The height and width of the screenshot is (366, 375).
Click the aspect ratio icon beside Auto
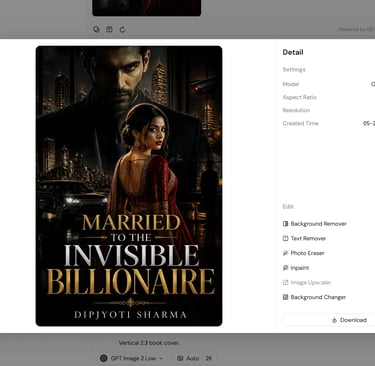pyautogui.click(x=180, y=358)
